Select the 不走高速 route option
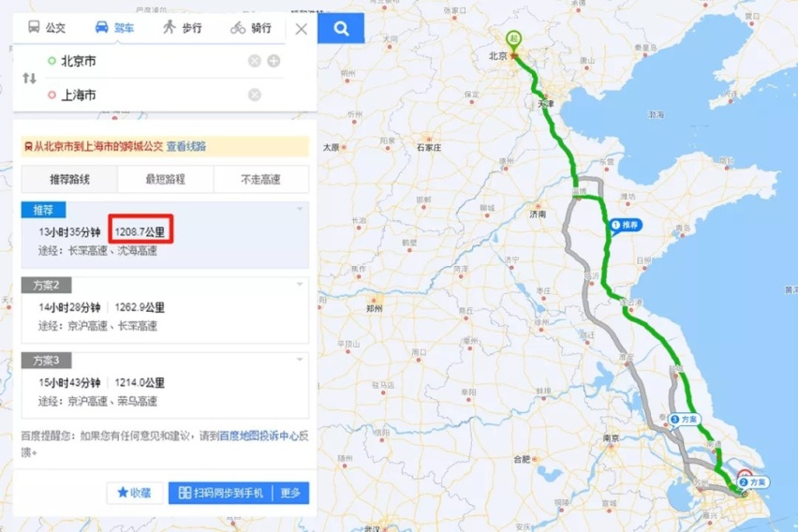Viewport: 798px width, 532px height. (x=261, y=179)
